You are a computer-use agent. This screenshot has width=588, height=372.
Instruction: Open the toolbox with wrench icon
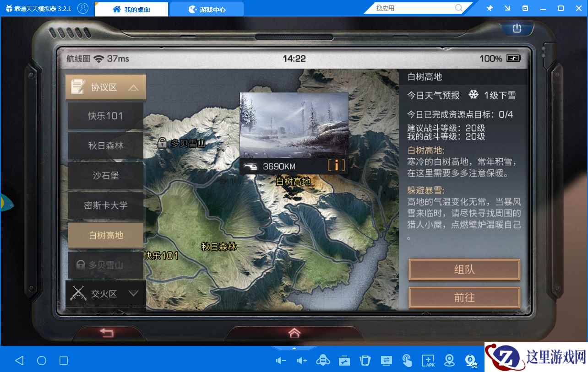tap(344, 361)
